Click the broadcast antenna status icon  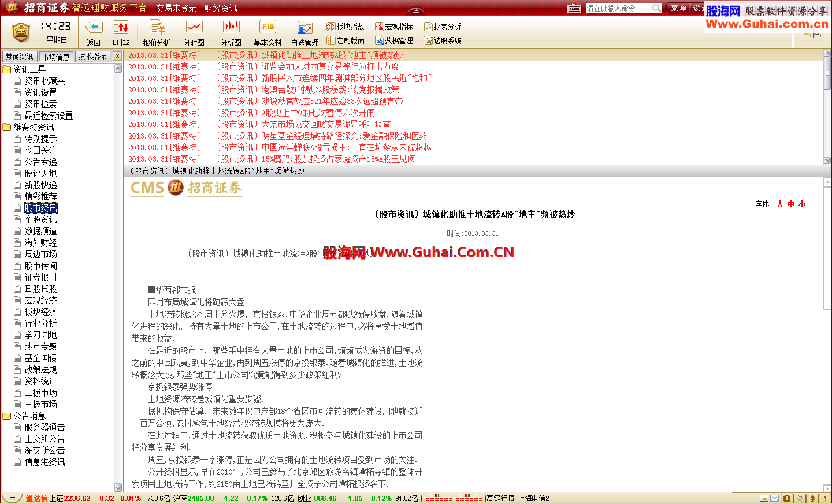point(800,498)
